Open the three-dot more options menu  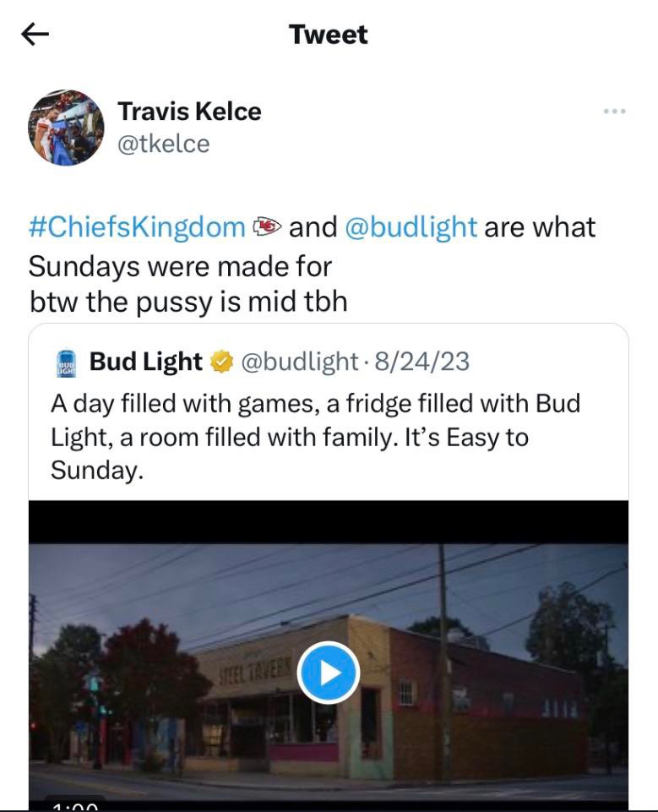click(615, 112)
